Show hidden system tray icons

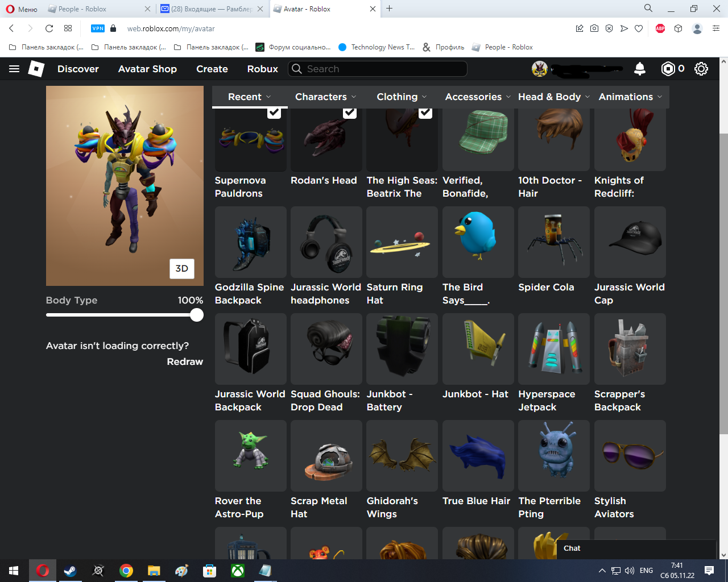[x=602, y=571]
